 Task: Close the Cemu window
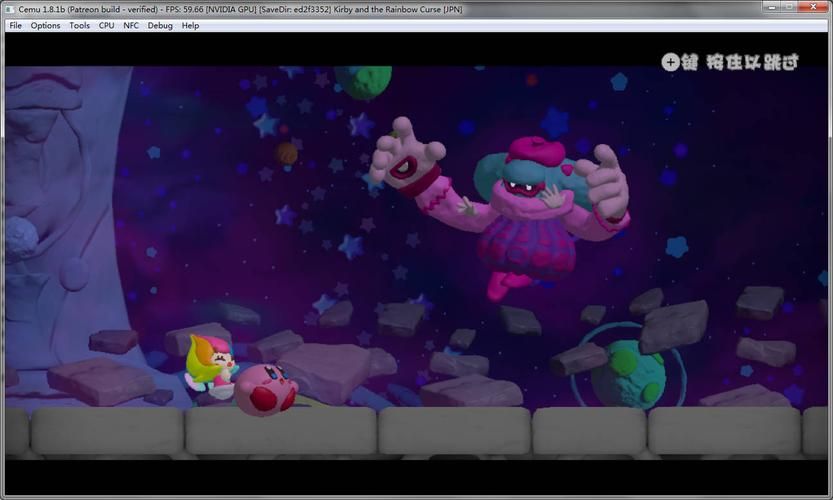click(813, 6)
